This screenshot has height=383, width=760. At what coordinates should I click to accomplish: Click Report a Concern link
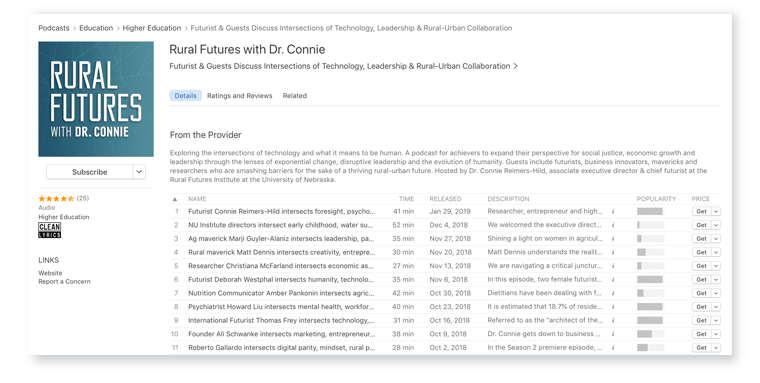(x=64, y=281)
